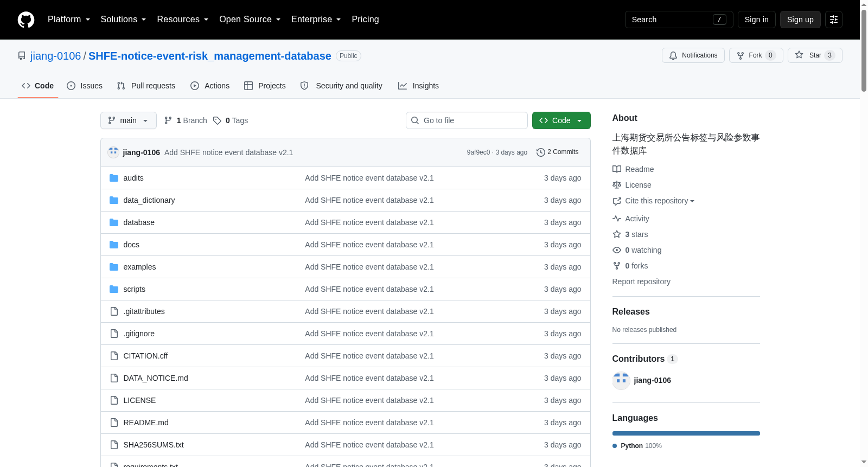Click the Activity pulse icon
The height and width of the screenshot is (467, 868).
[x=617, y=219]
